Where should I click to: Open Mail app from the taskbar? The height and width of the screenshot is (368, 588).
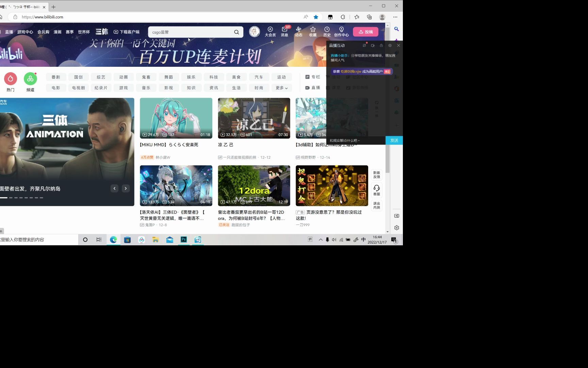pyautogui.click(x=169, y=240)
